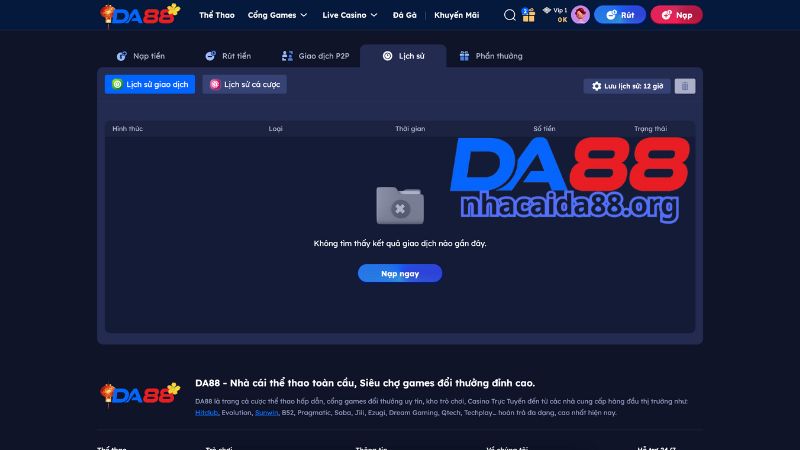Click the 0 K balance text
This screenshot has width=800, height=450.
(562, 19)
